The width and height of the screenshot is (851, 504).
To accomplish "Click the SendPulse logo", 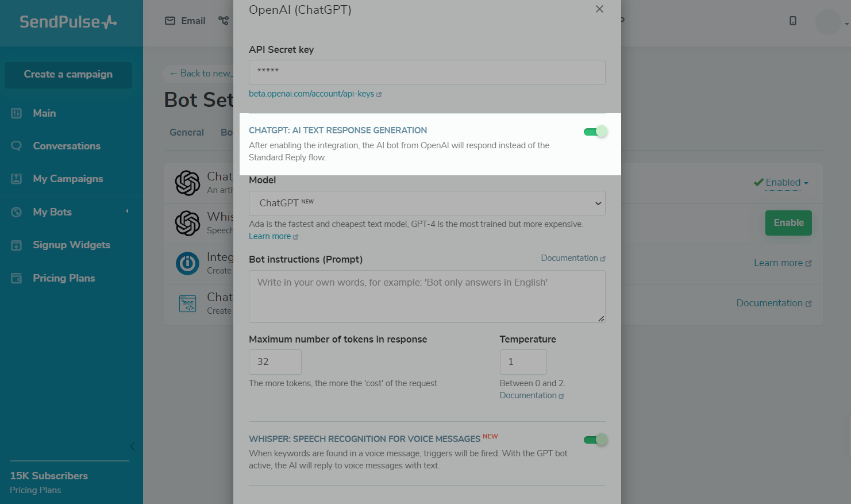I will click(x=68, y=22).
